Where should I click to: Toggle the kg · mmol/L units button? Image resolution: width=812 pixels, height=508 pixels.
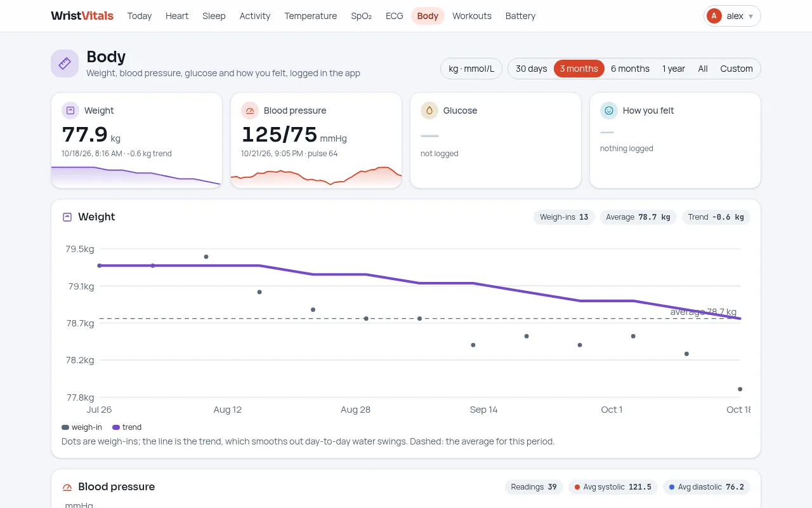[471, 69]
